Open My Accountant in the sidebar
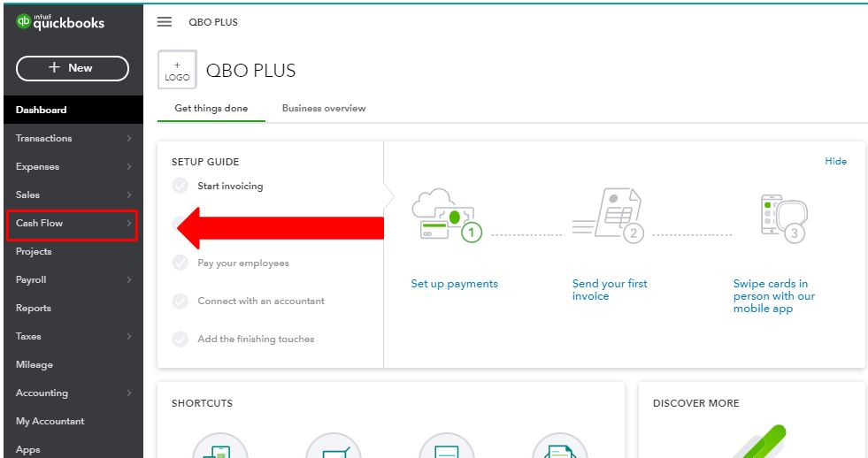The image size is (868, 458). [73, 421]
